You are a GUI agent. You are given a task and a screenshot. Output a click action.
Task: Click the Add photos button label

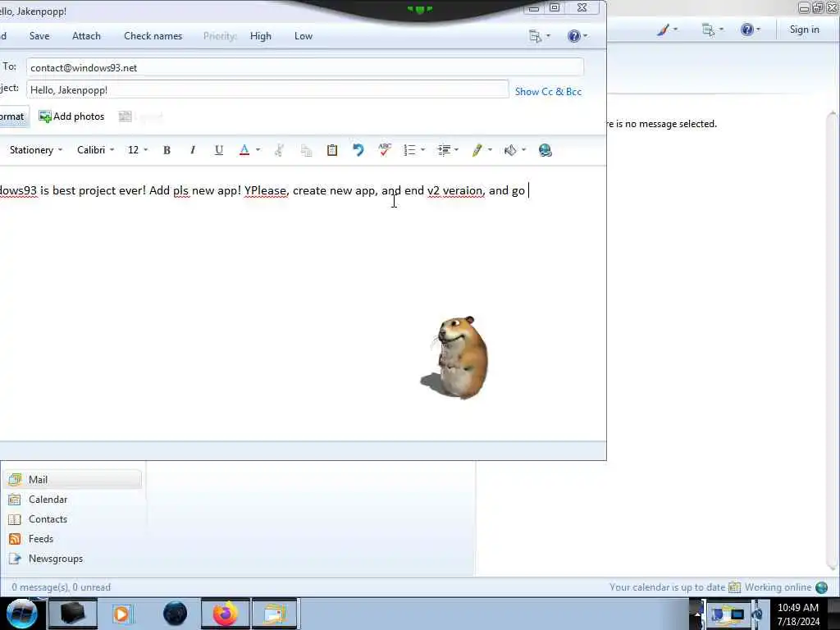pyautogui.click(x=79, y=116)
